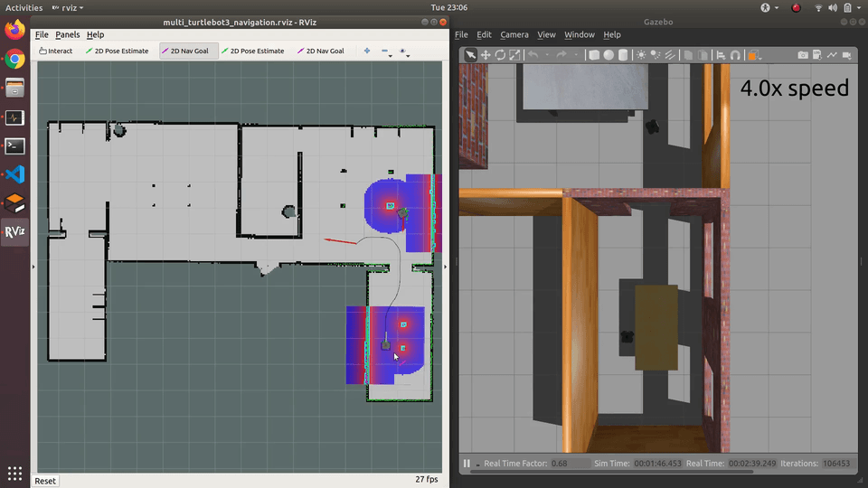Take a screenshot with the camera icon
This screenshot has width=868, height=488.
point(803,55)
